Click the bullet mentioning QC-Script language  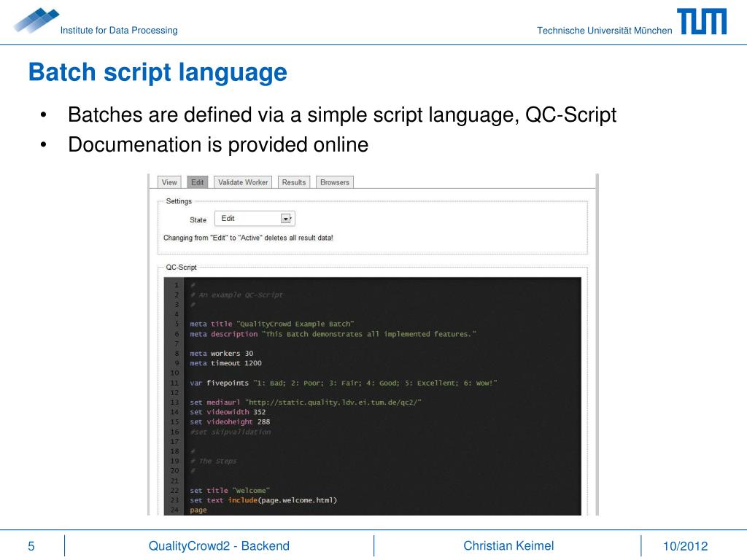coord(342,114)
